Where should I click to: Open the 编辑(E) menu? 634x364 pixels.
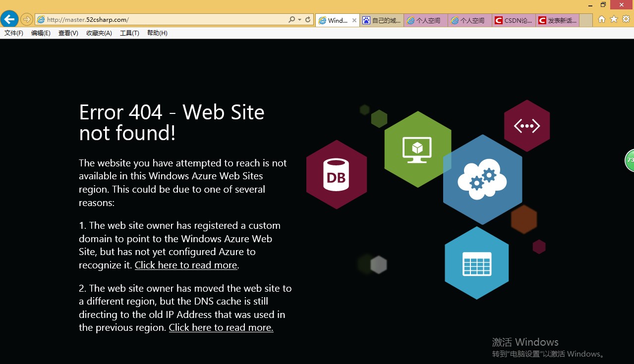pos(41,33)
